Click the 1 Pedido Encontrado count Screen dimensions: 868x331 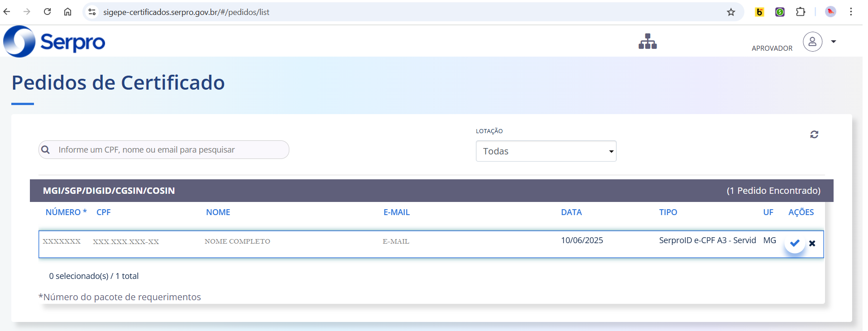coord(773,191)
